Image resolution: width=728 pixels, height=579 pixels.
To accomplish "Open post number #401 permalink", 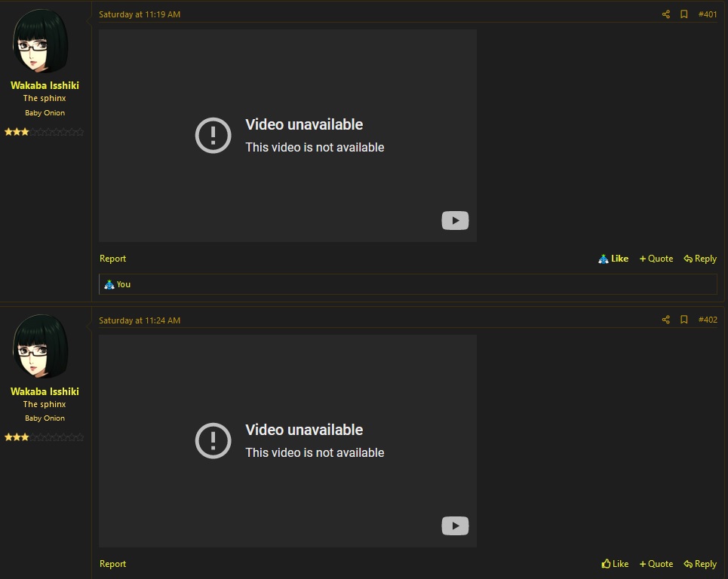I will 708,14.
